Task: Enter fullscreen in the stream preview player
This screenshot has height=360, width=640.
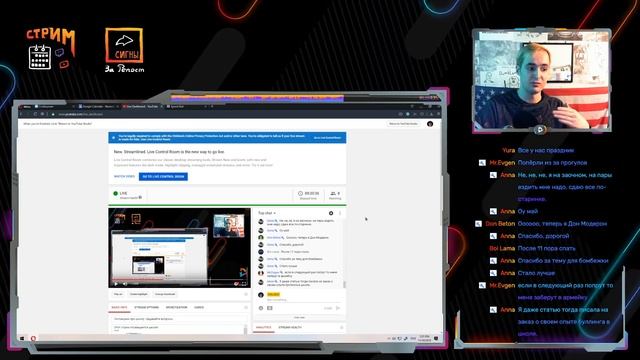Action: point(244,284)
